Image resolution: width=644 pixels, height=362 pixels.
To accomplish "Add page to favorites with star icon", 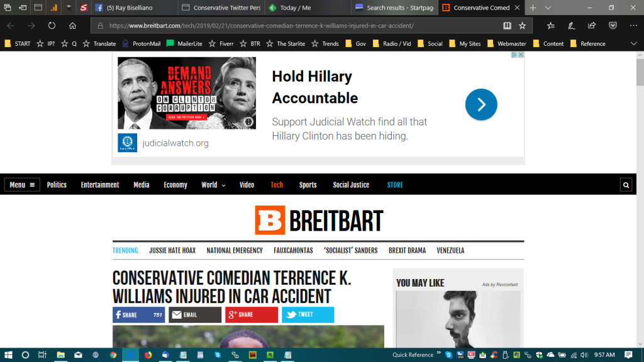I will [x=523, y=26].
